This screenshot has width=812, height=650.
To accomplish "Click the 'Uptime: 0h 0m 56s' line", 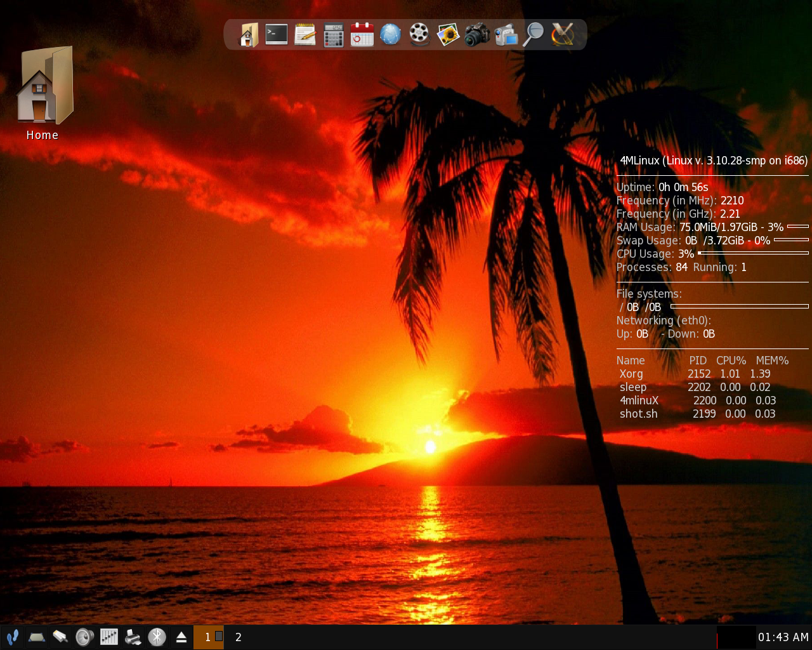I will pos(662,187).
